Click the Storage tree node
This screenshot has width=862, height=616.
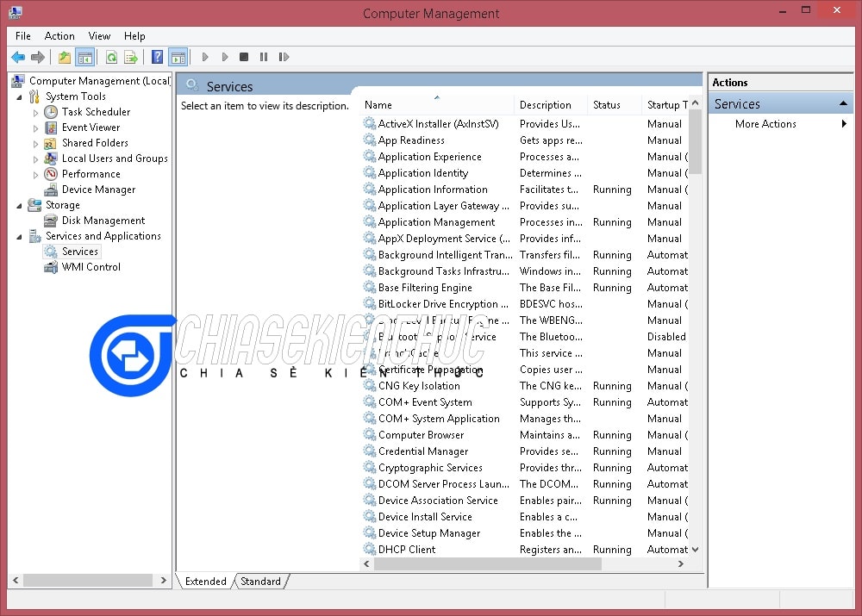pyautogui.click(x=62, y=205)
